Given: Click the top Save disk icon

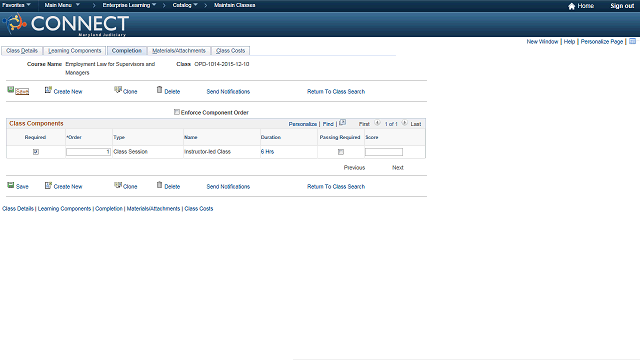Looking at the screenshot, I should tap(11, 90).
